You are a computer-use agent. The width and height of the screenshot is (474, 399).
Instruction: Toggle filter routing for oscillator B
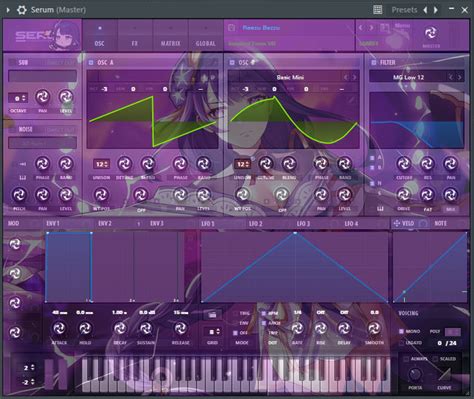(x=372, y=168)
